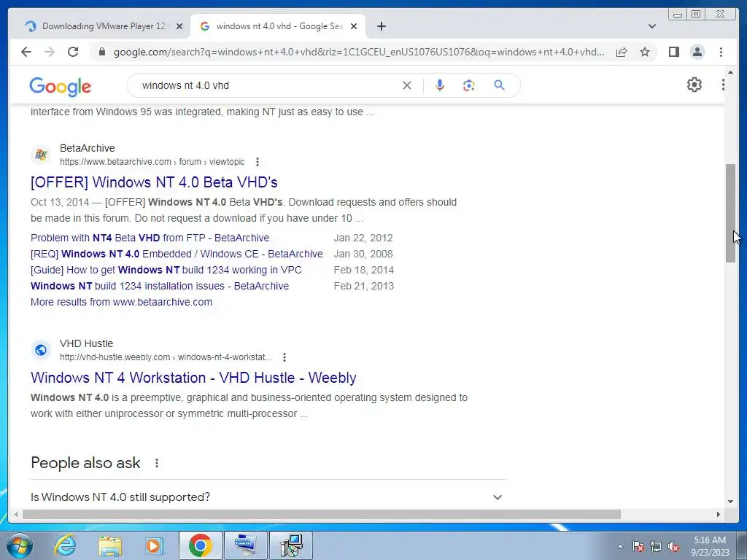Image resolution: width=747 pixels, height=560 pixels.
Task: Click the vertical scrollbar up arrow
Action: (x=730, y=72)
